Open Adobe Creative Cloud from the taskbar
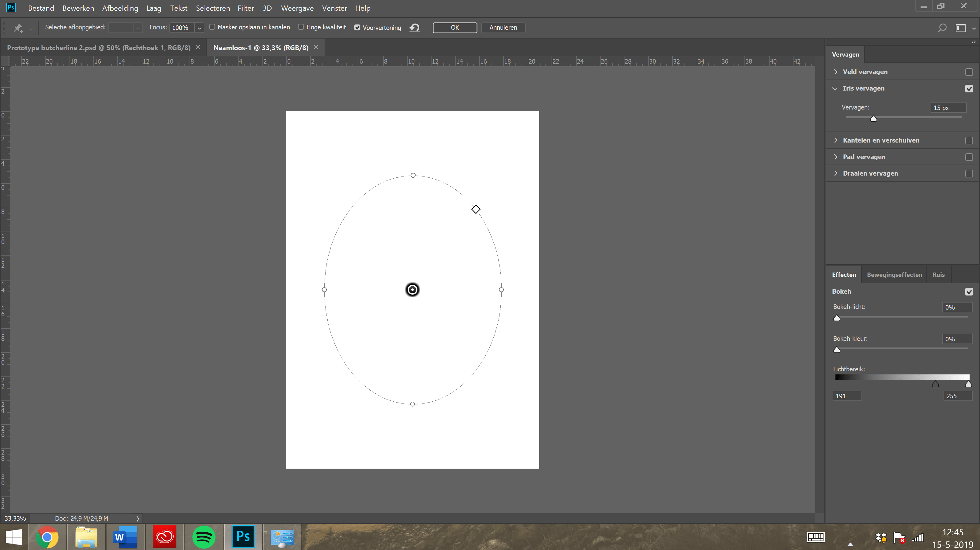 tap(164, 537)
